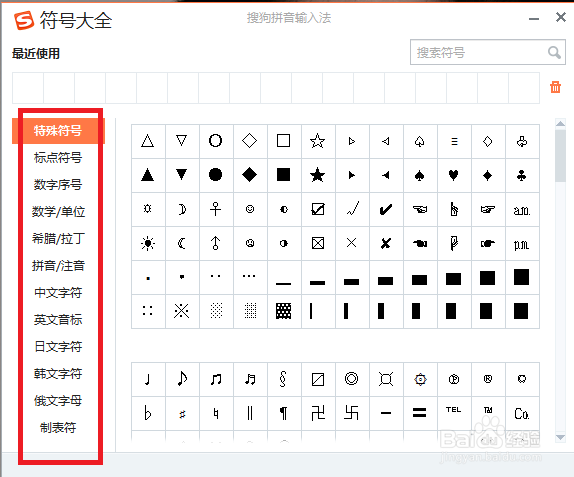Insert the solid spade symbol
This screenshot has width=574, height=477.
click(420, 175)
